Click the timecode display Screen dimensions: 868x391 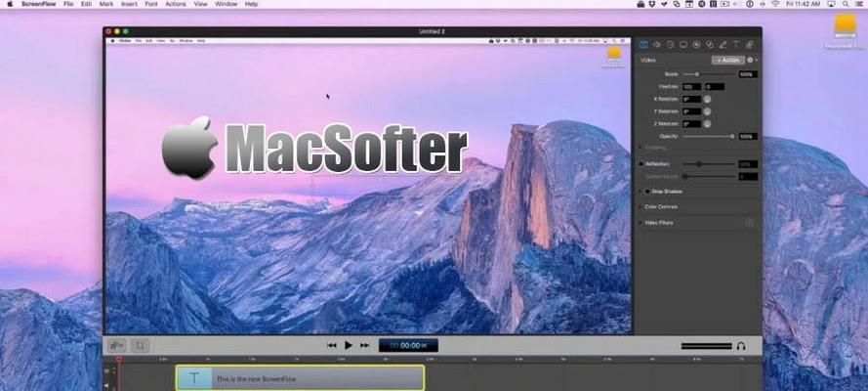pos(408,346)
